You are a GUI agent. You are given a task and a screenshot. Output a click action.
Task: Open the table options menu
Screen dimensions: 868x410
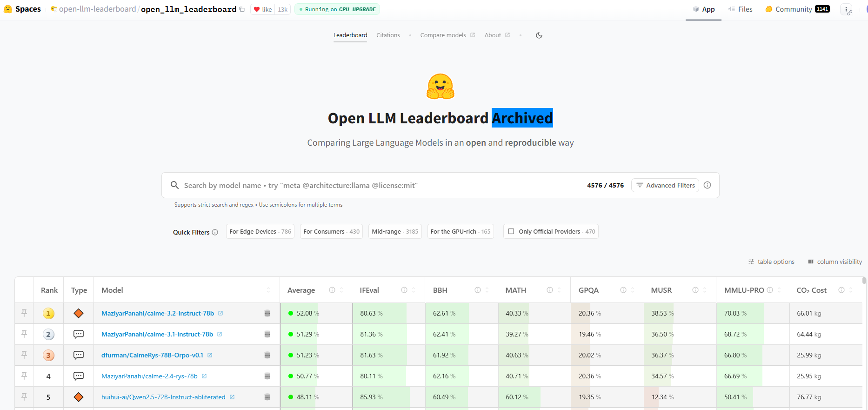(771, 262)
